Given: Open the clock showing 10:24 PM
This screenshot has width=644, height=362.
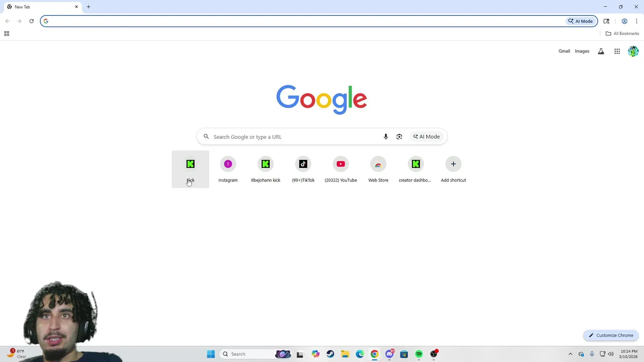Looking at the screenshot, I should click(x=629, y=354).
